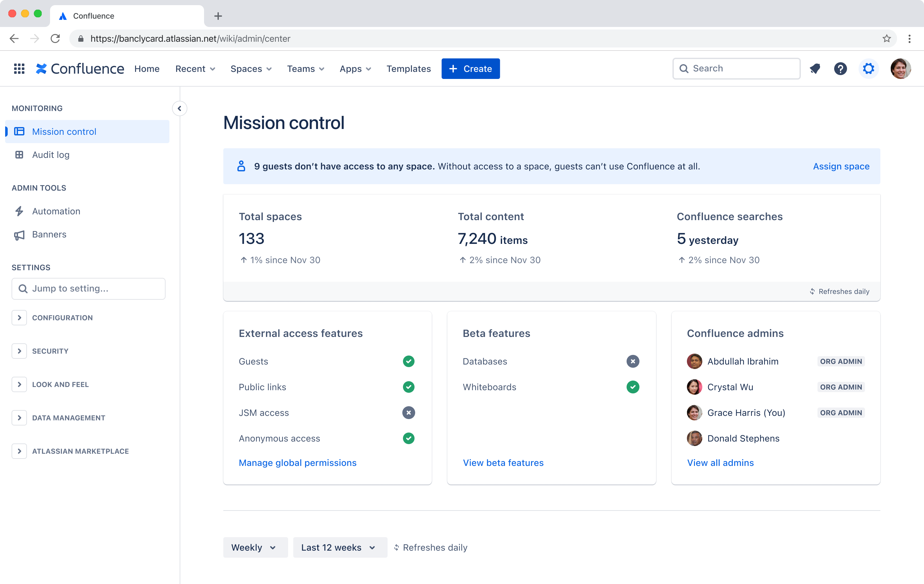Click the Public links enabled check icon

(x=408, y=387)
